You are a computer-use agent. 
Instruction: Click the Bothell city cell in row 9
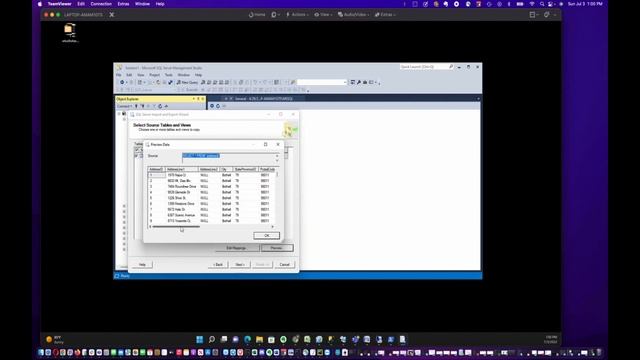coord(227,221)
